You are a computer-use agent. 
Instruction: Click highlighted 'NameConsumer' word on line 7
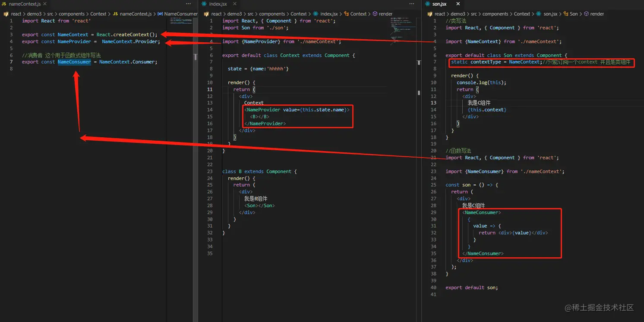point(74,62)
